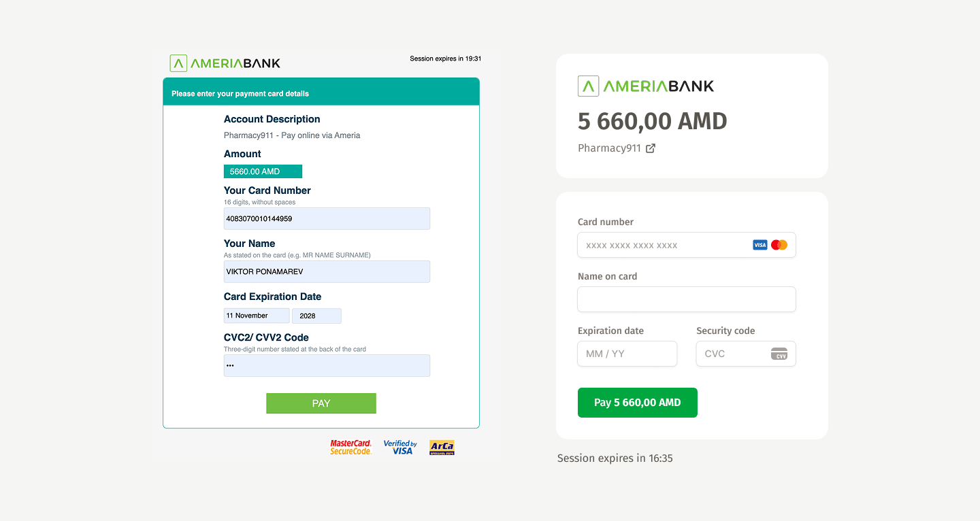980x521 pixels.
Task: Open Pharmacy911 external link icon
Action: [651, 148]
